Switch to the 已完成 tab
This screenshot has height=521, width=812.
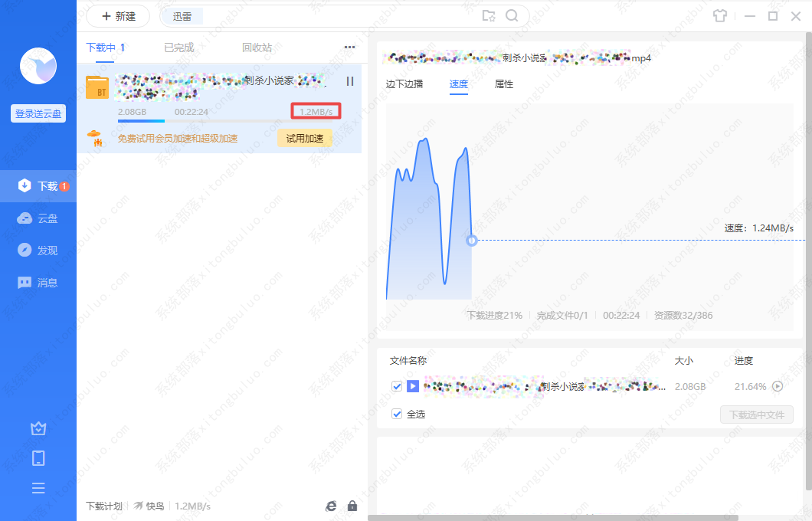(178, 48)
